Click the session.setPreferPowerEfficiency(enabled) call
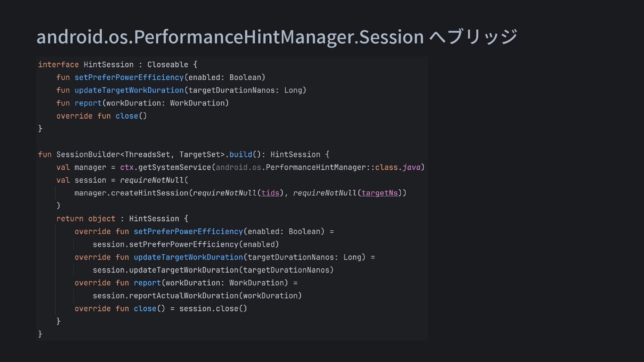Screen dimensions: 644x362 coord(185,244)
